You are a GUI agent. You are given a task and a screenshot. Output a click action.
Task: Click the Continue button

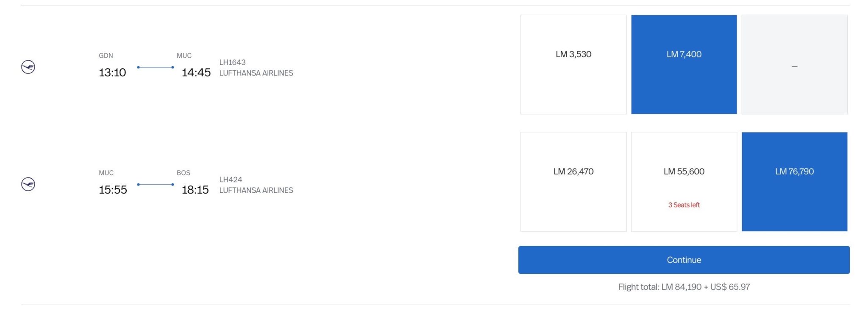(x=684, y=260)
